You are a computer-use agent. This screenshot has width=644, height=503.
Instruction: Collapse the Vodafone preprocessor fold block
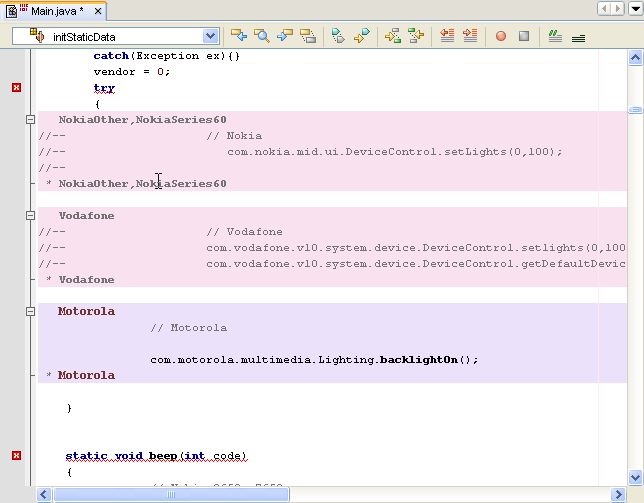point(30,215)
